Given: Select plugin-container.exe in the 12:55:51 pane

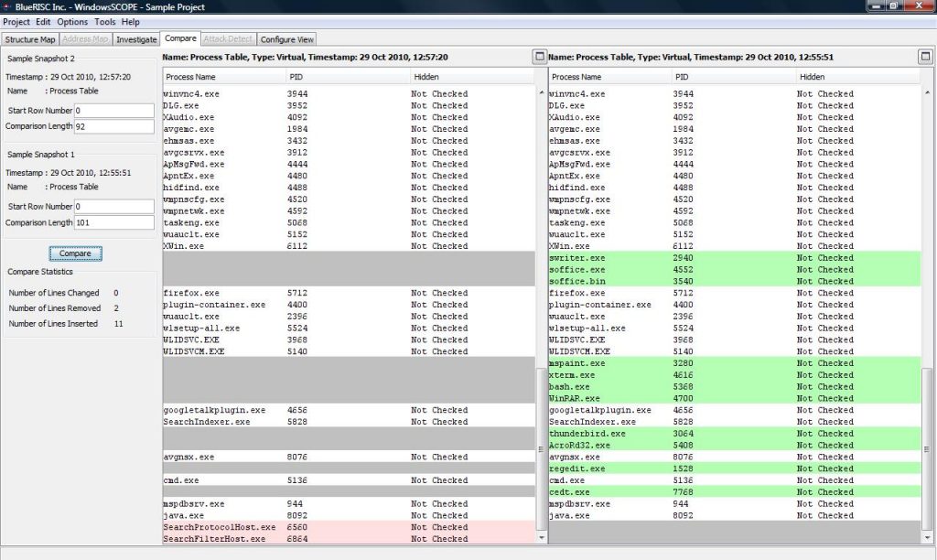Looking at the screenshot, I should (735, 304).
